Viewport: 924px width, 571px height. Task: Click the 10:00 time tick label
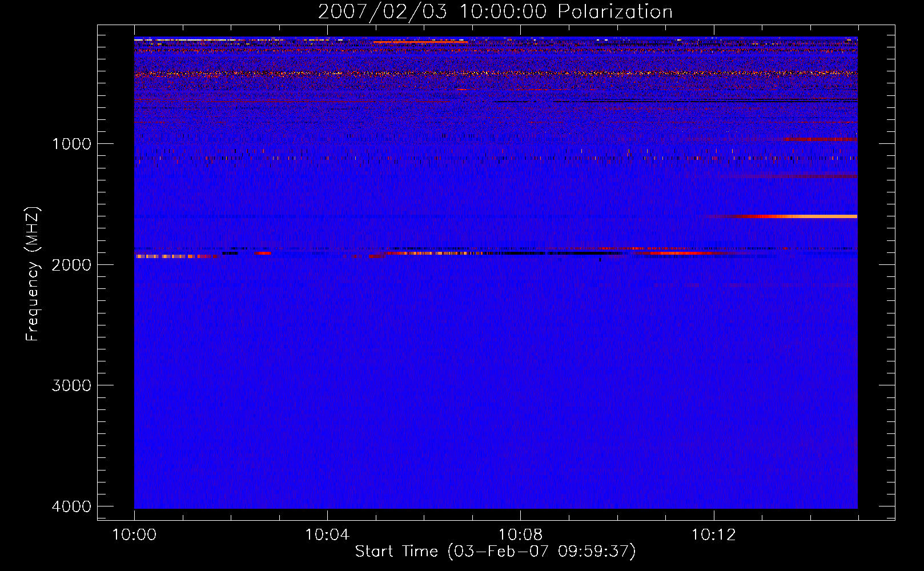[134, 535]
